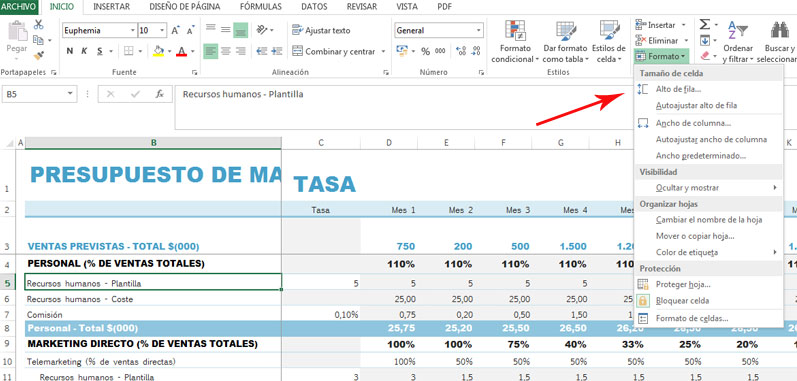Toggle center text alignment
Screen dimensions: 797x381
coord(226,51)
